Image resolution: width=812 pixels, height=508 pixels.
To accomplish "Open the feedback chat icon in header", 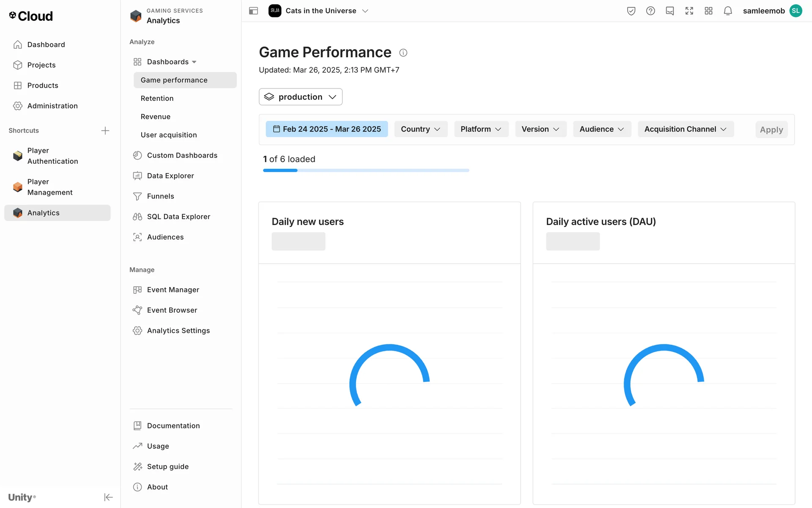I will pyautogui.click(x=669, y=11).
